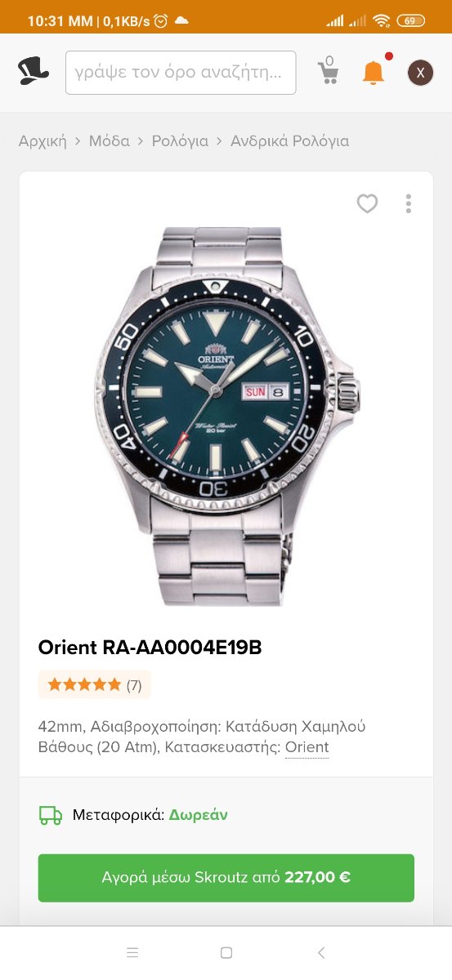The image size is (452, 980).
Task: Tap the green delivery truck icon
Action: (51, 815)
